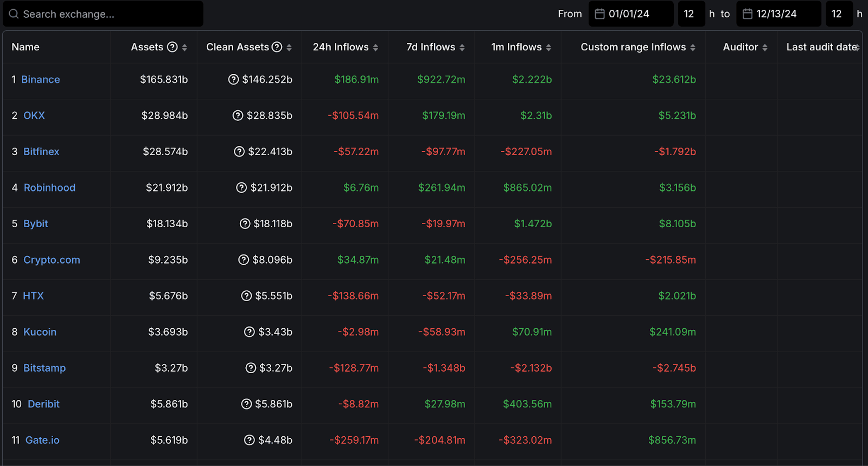Click the Clean Assets header help icon

277,47
